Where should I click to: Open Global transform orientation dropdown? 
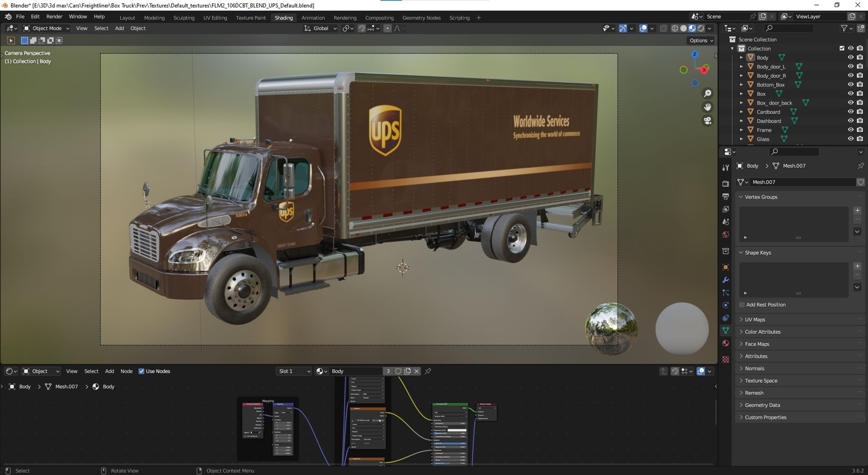[321, 28]
